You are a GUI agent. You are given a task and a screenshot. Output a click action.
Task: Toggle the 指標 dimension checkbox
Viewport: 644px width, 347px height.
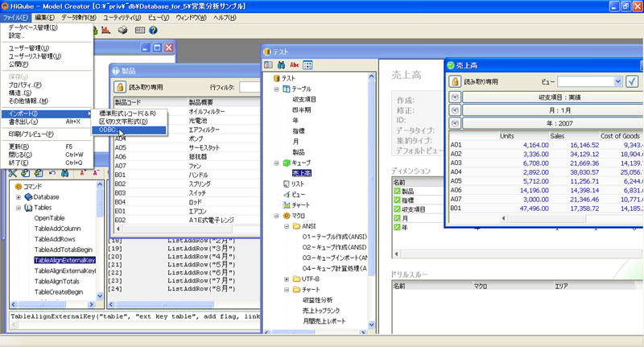tap(395, 200)
